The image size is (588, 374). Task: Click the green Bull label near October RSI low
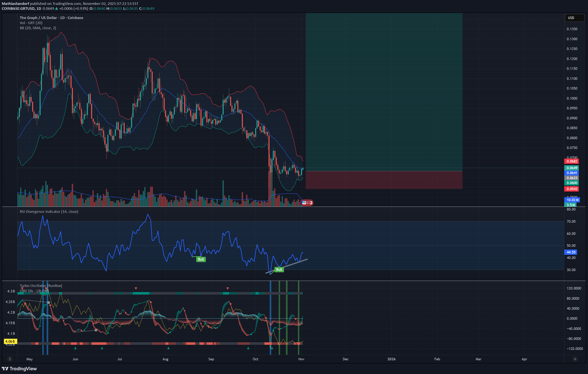coord(279,270)
